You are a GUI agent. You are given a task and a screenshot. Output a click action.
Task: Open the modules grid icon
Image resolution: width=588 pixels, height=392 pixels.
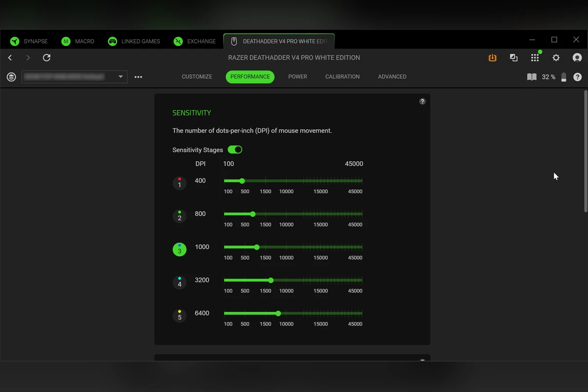[x=535, y=58]
